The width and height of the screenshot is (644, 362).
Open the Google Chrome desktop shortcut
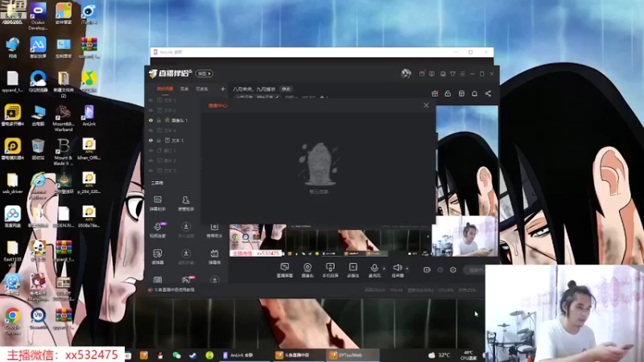[x=13, y=321]
